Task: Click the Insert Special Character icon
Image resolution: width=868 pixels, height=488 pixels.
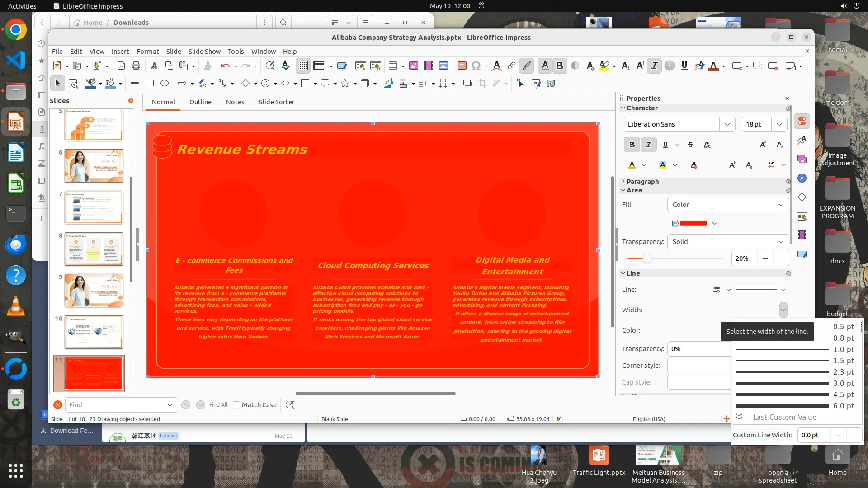Action: click(476, 66)
